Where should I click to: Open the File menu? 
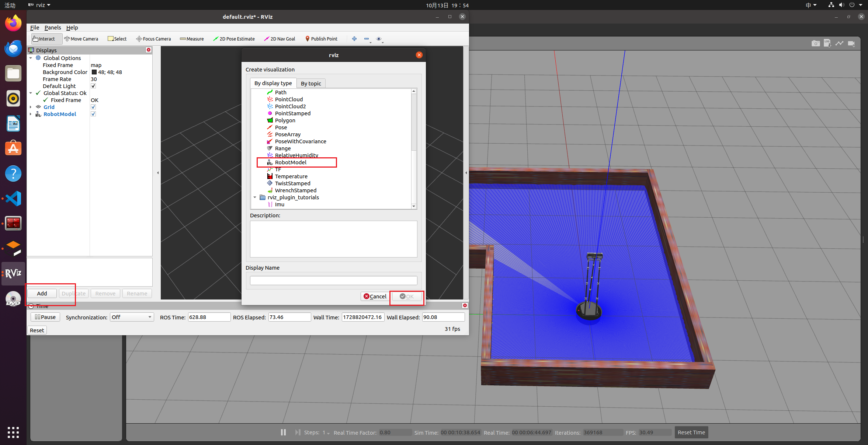pos(35,28)
